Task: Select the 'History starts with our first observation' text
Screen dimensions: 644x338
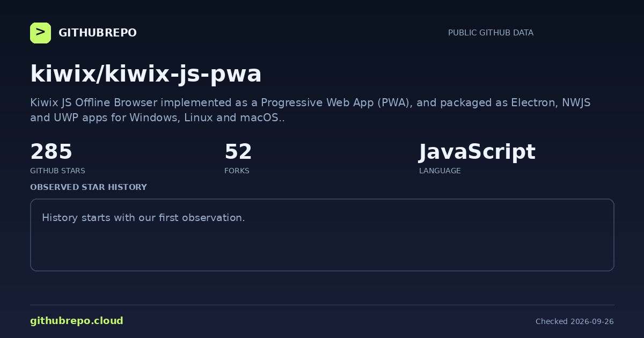Action: 143,218
